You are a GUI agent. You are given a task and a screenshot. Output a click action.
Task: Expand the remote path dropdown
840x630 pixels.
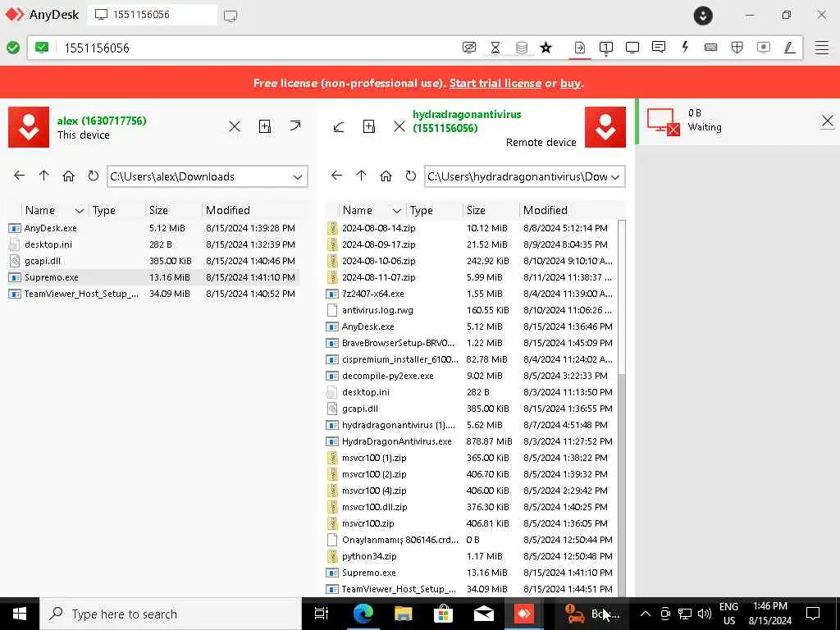point(615,177)
